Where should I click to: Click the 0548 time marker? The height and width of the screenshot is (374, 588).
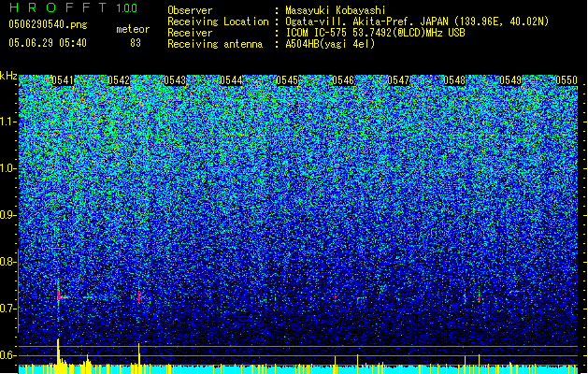tap(454, 80)
